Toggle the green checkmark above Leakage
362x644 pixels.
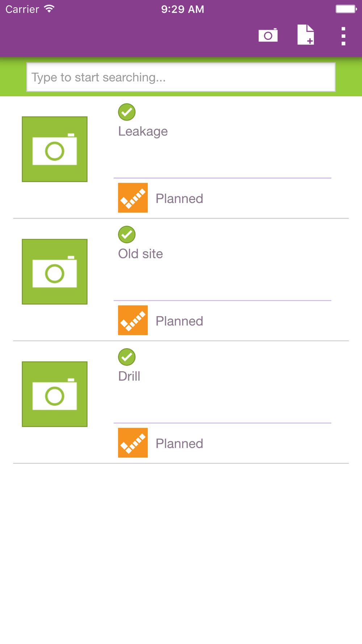point(127,112)
